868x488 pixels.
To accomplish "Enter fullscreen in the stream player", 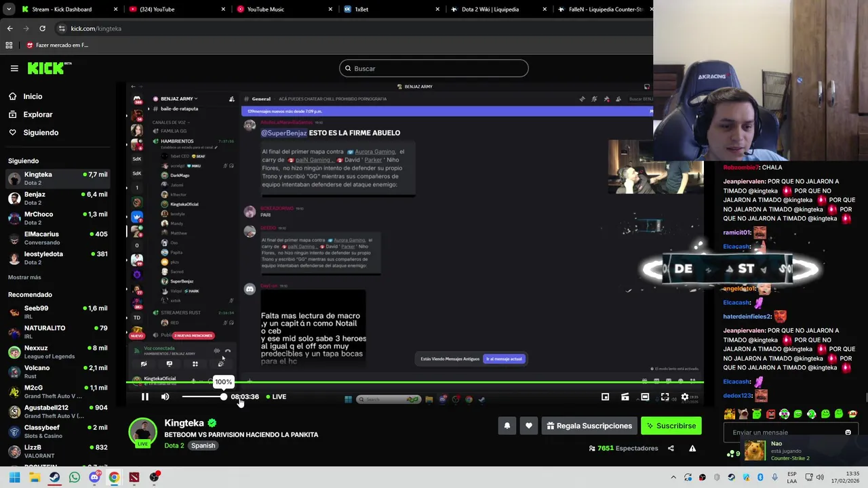I will click(x=665, y=396).
